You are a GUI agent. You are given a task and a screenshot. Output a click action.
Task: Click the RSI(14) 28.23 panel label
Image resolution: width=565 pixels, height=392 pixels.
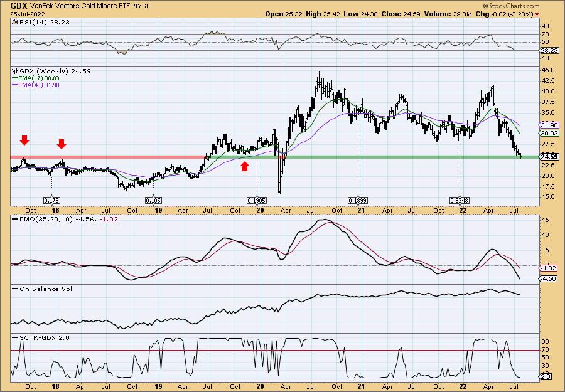pos(43,22)
